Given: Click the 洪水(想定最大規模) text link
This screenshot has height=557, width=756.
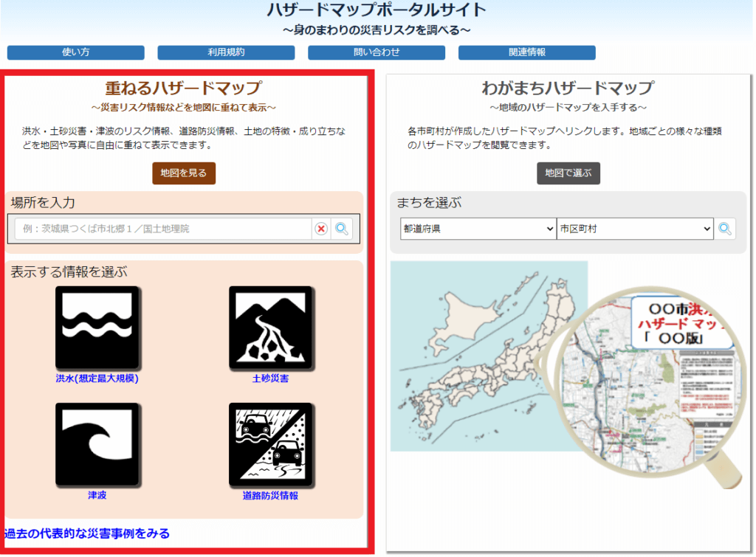Looking at the screenshot, I should [97, 378].
